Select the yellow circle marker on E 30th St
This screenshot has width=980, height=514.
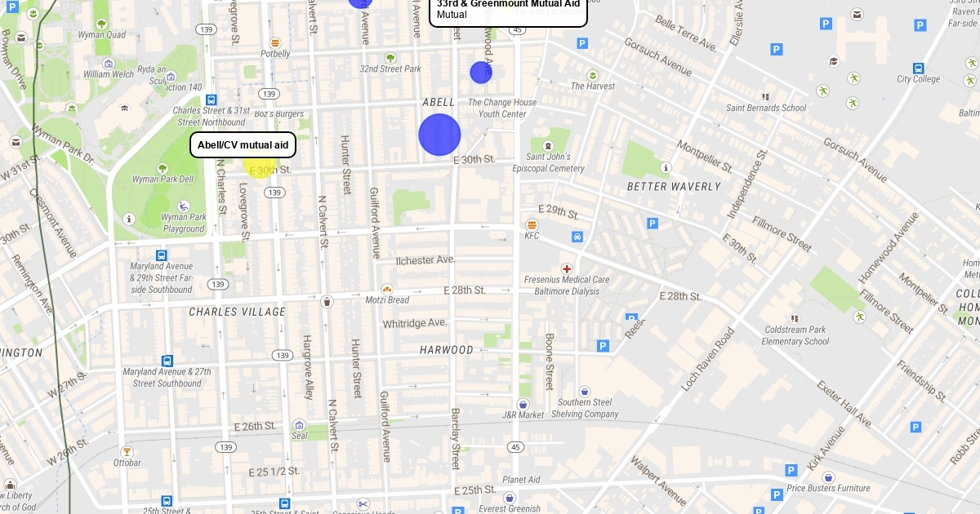[256, 164]
